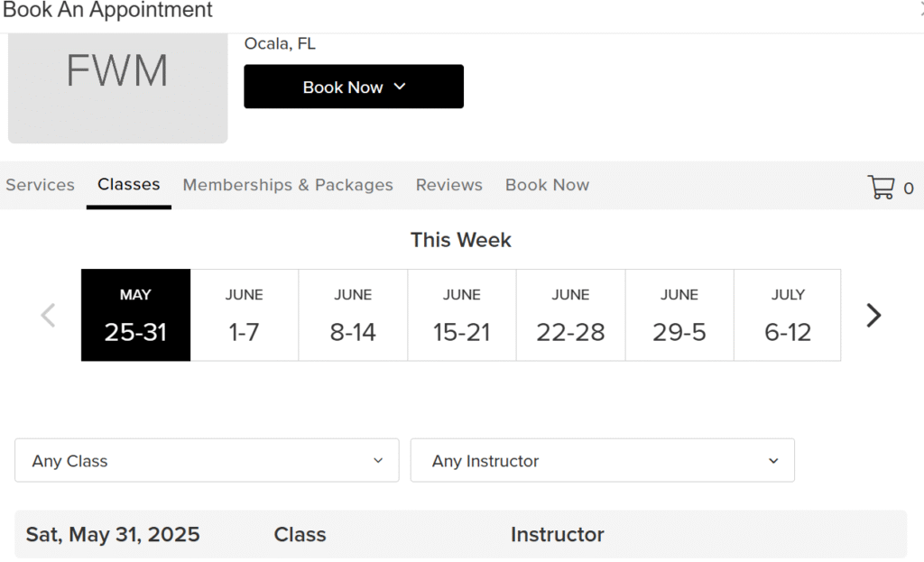Click the FWM logo placeholder
The width and height of the screenshot is (924, 562).
(x=118, y=88)
